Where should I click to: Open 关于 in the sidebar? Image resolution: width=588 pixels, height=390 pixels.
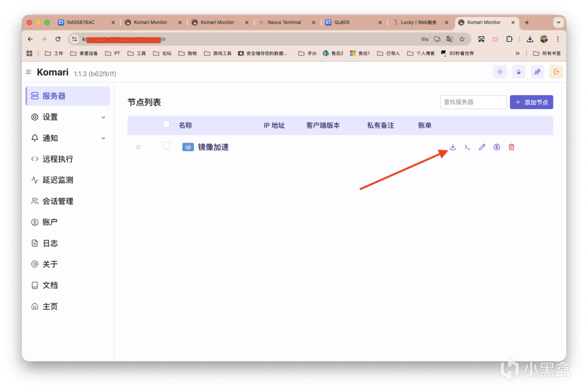click(x=68, y=264)
